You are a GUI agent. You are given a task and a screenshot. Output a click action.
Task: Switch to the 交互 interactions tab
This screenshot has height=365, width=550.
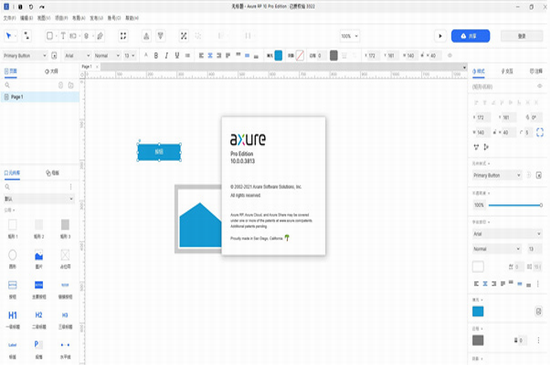507,71
